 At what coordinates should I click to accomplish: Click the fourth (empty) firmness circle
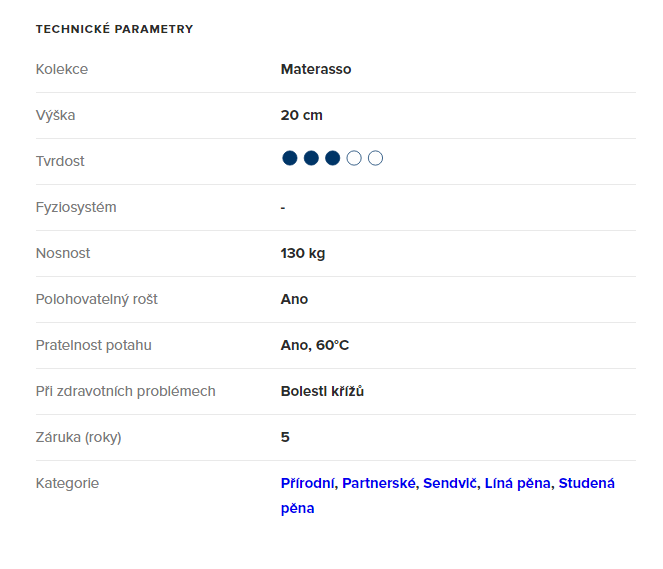(x=354, y=158)
